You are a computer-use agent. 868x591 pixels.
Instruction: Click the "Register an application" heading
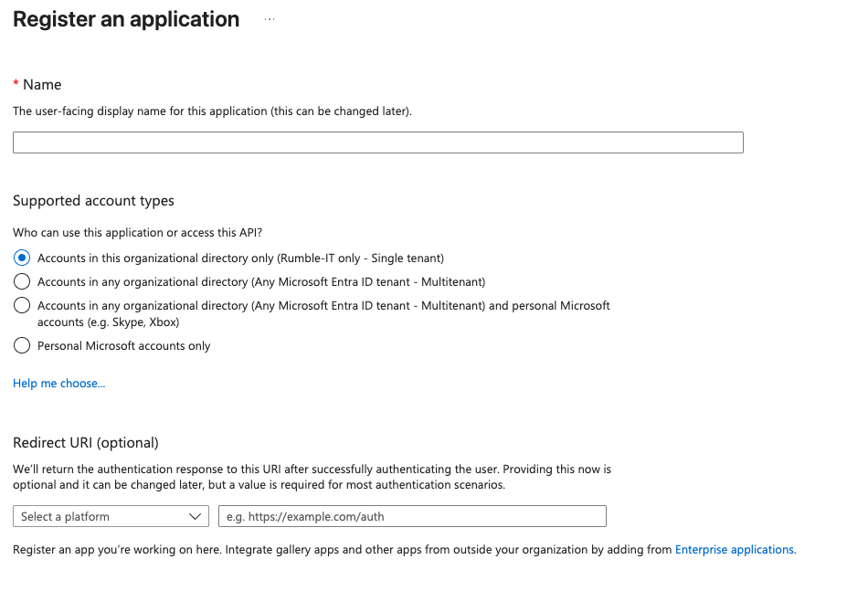pos(125,18)
